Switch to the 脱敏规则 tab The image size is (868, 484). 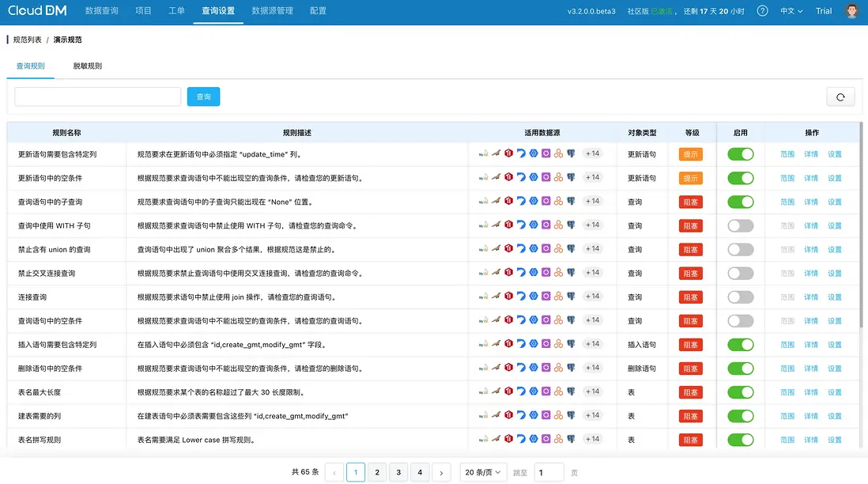88,66
